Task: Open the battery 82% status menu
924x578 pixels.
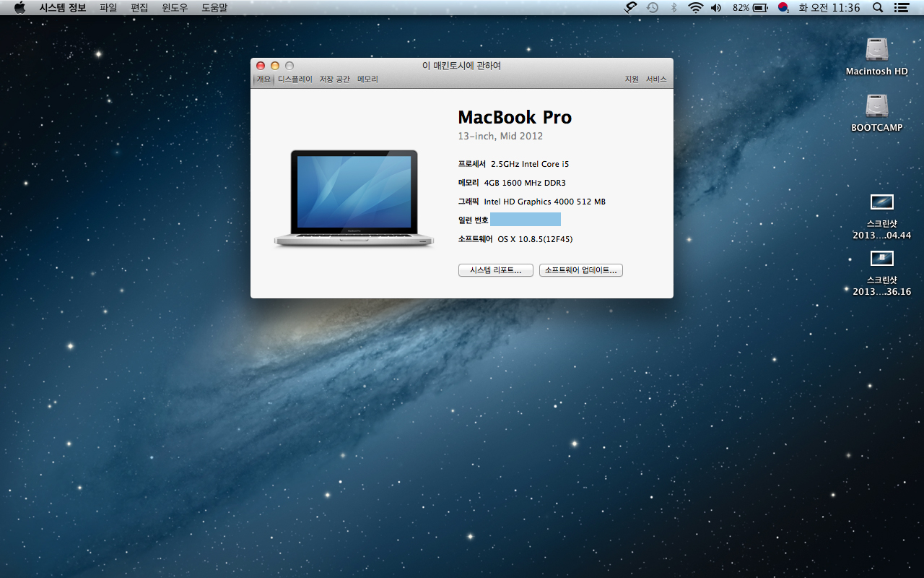Action: click(x=750, y=8)
